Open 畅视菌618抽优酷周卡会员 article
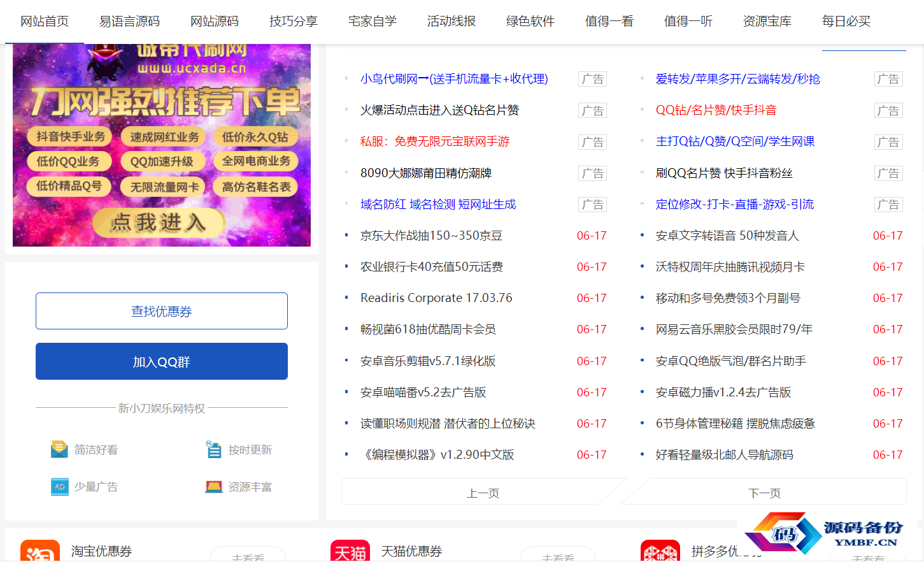This screenshot has height=562, width=924. (x=428, y=329)
